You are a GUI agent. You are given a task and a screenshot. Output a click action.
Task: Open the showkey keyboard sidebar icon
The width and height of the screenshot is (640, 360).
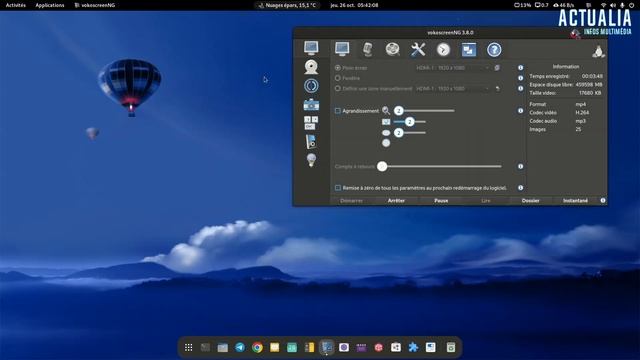click(x=311, y=122)
